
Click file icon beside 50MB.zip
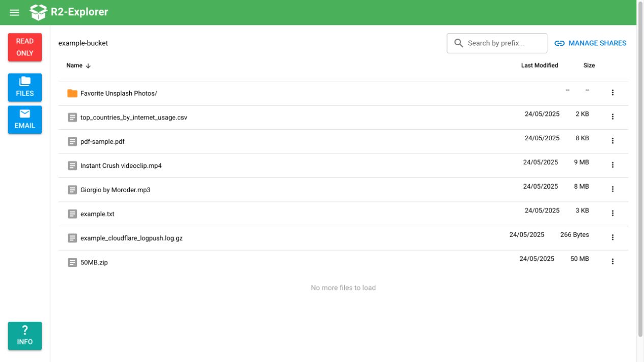coord(72,262)
